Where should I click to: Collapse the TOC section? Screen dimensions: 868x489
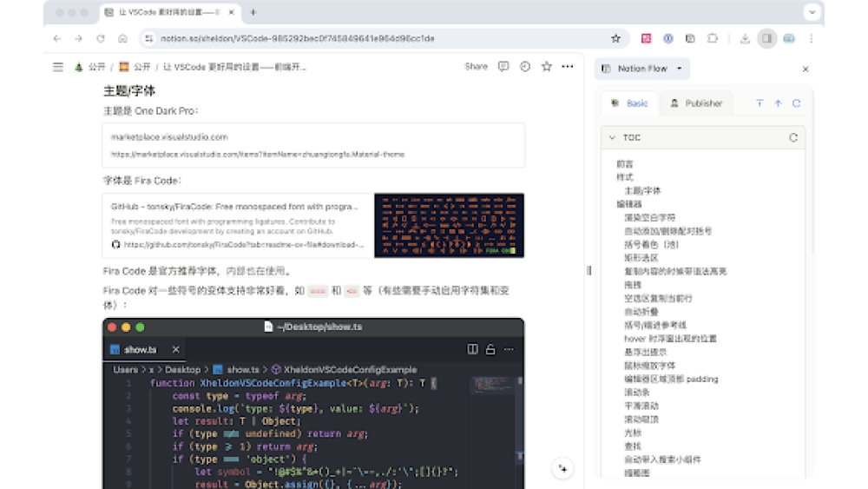612,137
